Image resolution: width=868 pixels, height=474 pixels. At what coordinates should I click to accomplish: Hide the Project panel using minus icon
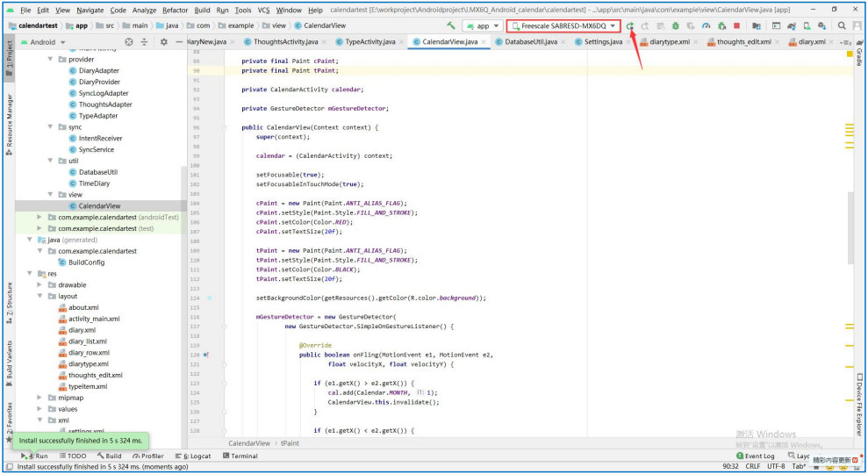179,42
